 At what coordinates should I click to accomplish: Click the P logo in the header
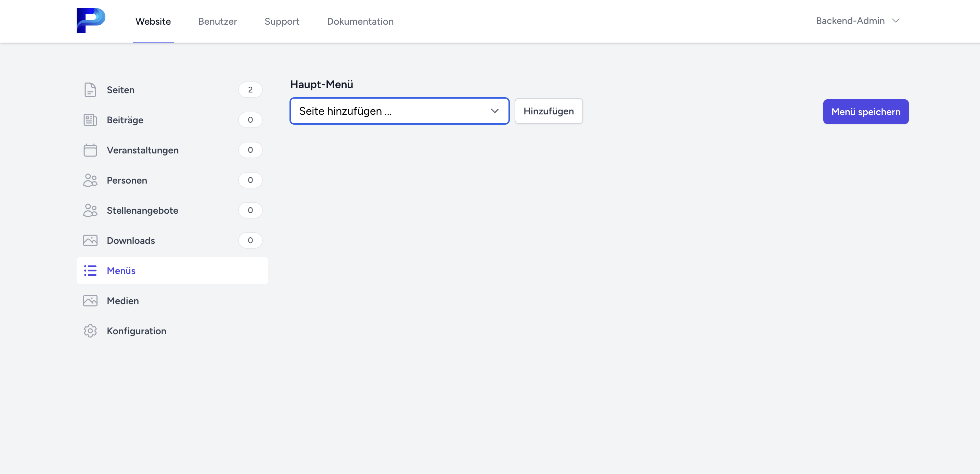(x=91, y=21)
